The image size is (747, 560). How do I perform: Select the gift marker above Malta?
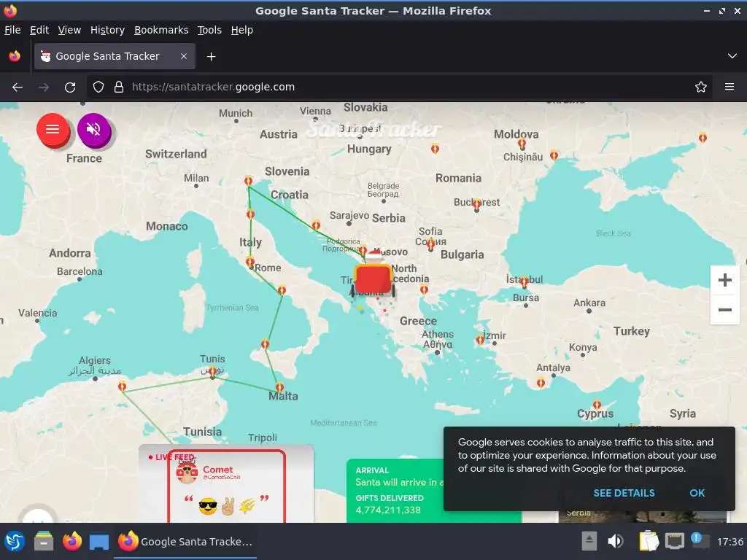coord(279,387)
